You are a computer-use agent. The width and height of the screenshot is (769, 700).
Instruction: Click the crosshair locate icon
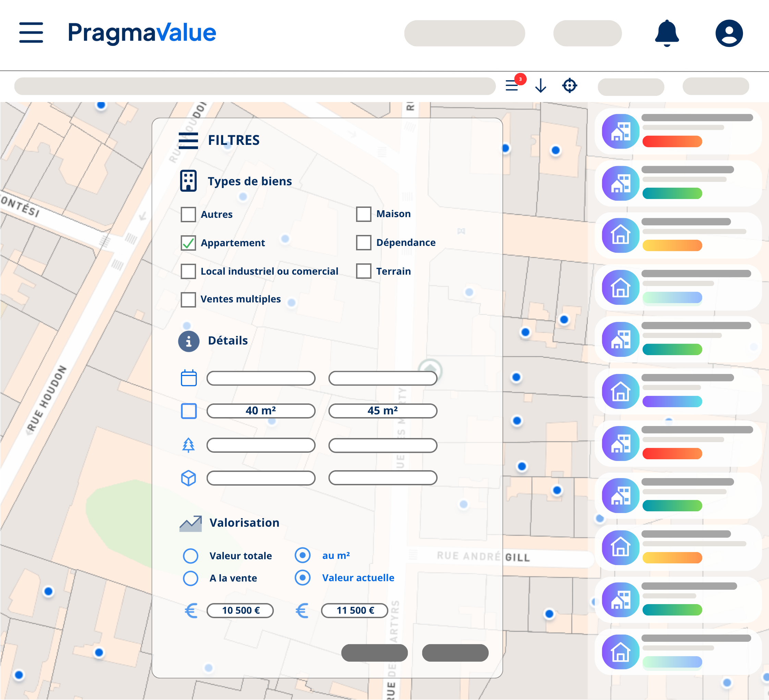point(569,85)
